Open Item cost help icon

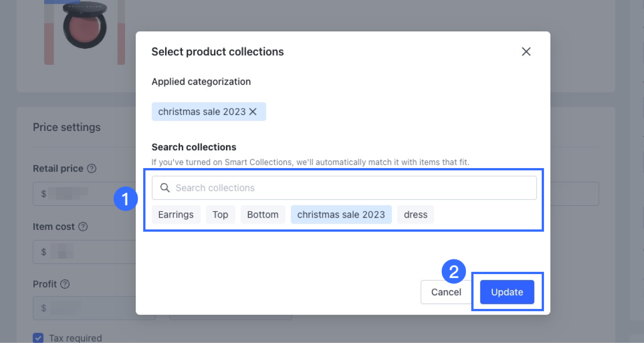[83, 227]
